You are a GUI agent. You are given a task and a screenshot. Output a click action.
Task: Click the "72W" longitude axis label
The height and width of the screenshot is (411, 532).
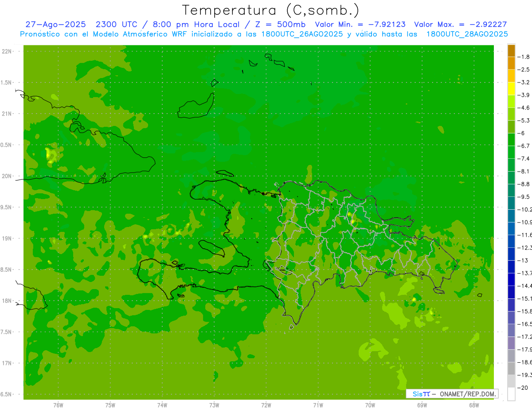(266, 405)
